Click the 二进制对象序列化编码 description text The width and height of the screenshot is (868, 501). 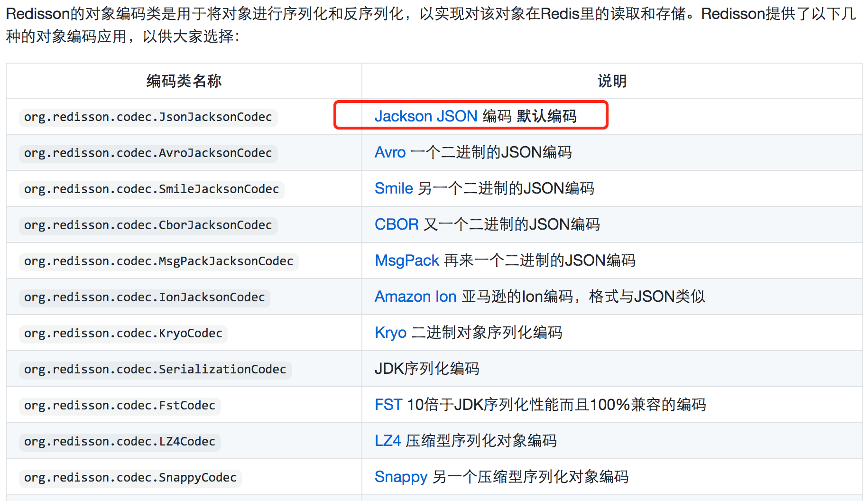[487, 333]
